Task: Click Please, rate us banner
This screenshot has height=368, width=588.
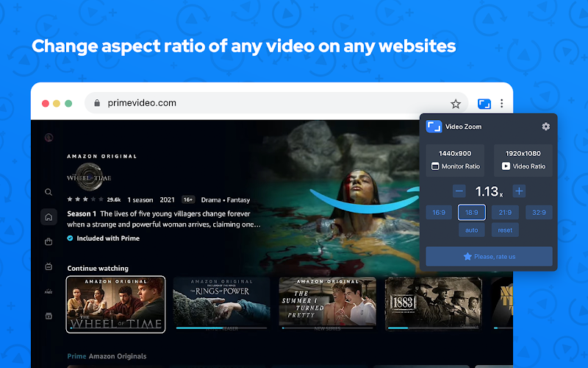Action: (489, 256)
